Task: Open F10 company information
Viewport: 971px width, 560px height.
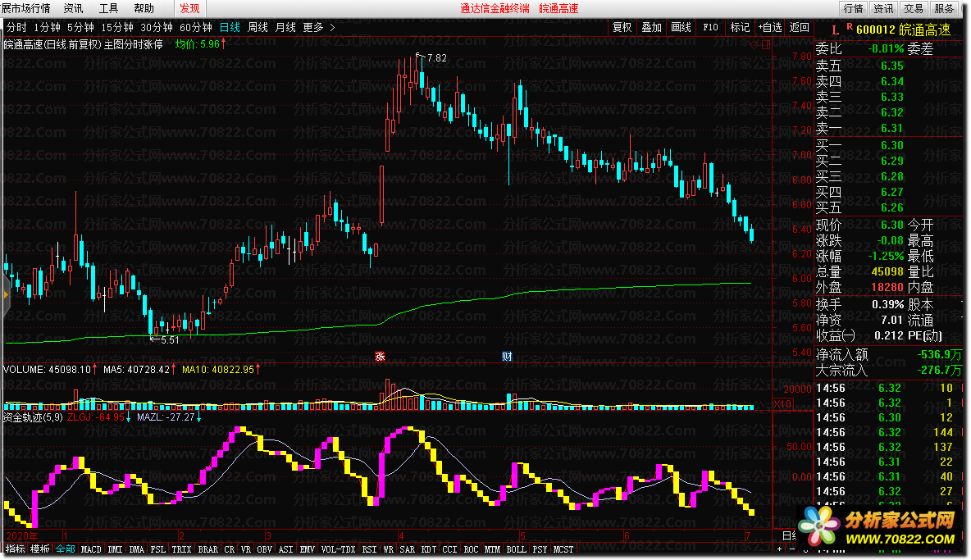Action: 710,27
